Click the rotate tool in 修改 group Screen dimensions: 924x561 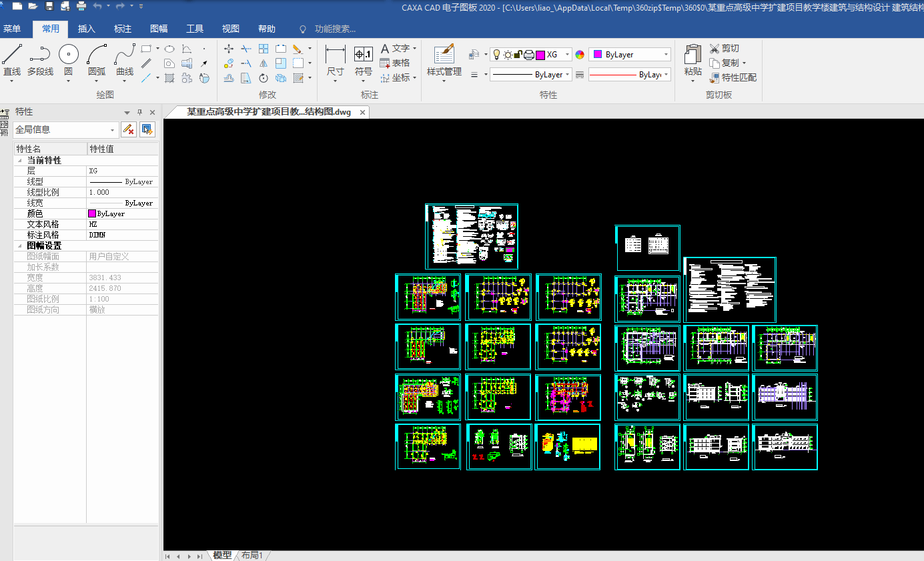[264, 78]
